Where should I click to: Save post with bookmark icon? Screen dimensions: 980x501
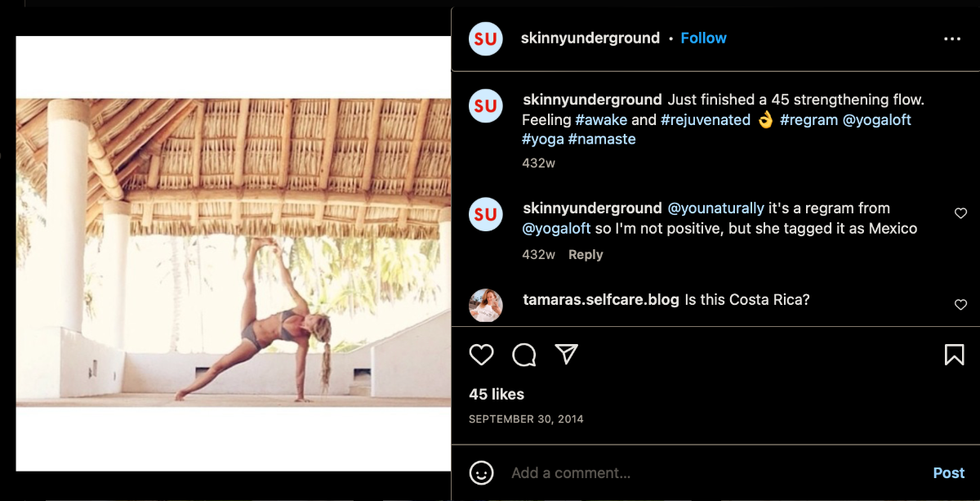coord(954,355)
